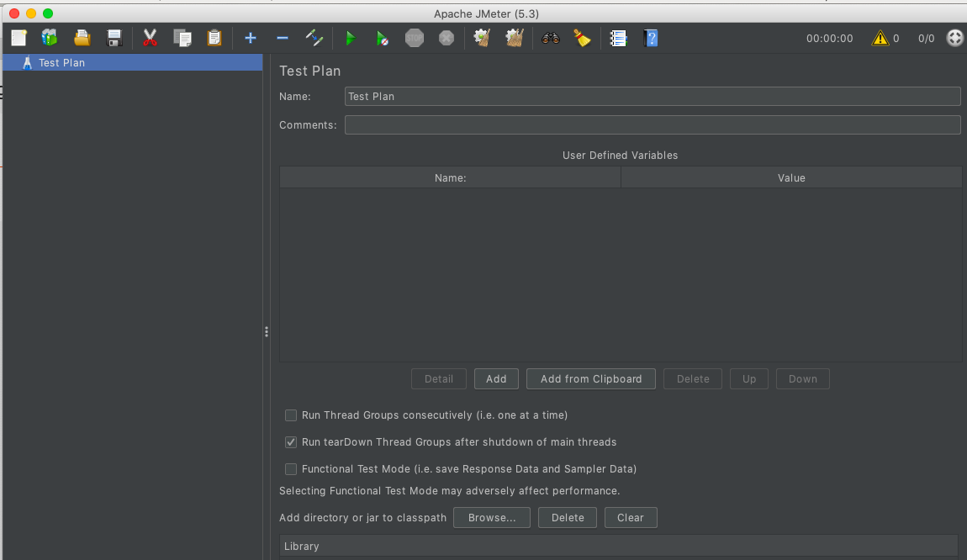Click the Clear All double-broom icon

click(x=515, y=38)
